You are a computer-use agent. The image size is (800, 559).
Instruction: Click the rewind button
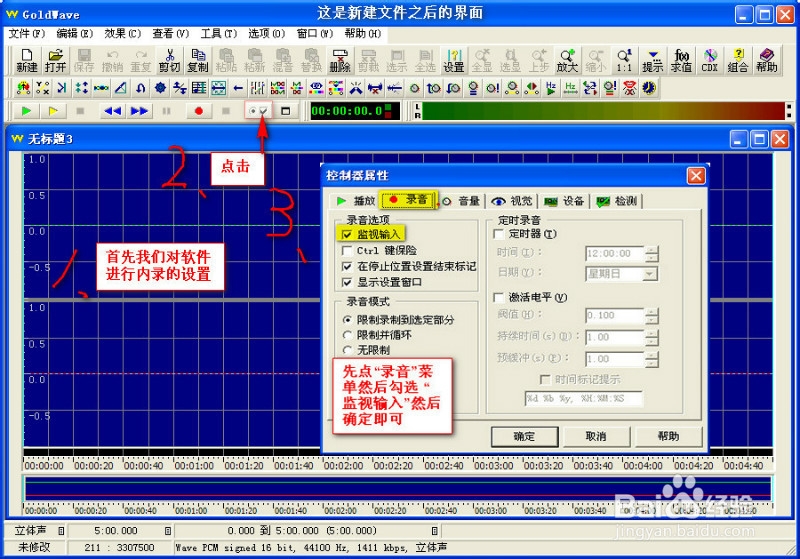coord(112,111)
